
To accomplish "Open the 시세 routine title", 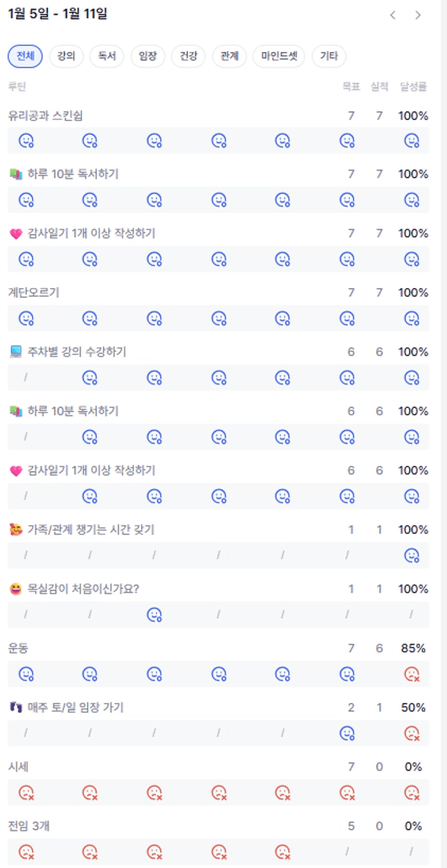I will click(18, 767).
